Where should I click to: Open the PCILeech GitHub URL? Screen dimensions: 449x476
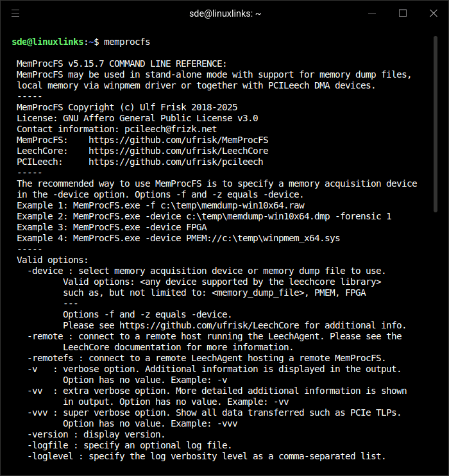176,162
